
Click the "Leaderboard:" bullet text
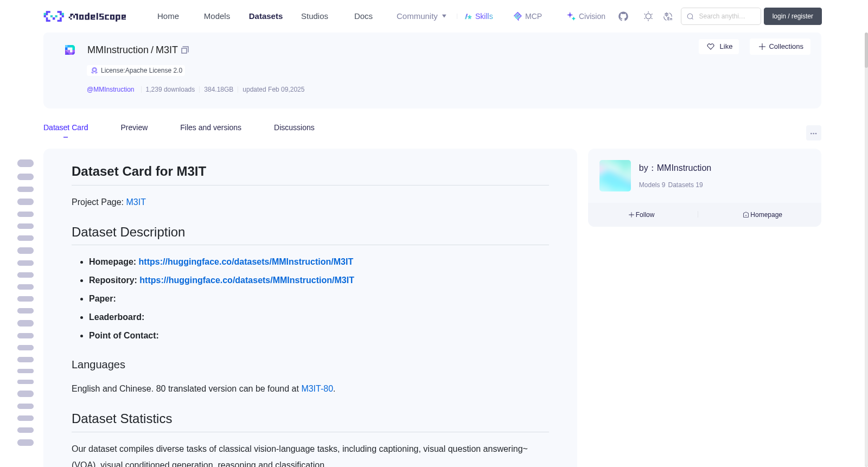pos(117,317)
